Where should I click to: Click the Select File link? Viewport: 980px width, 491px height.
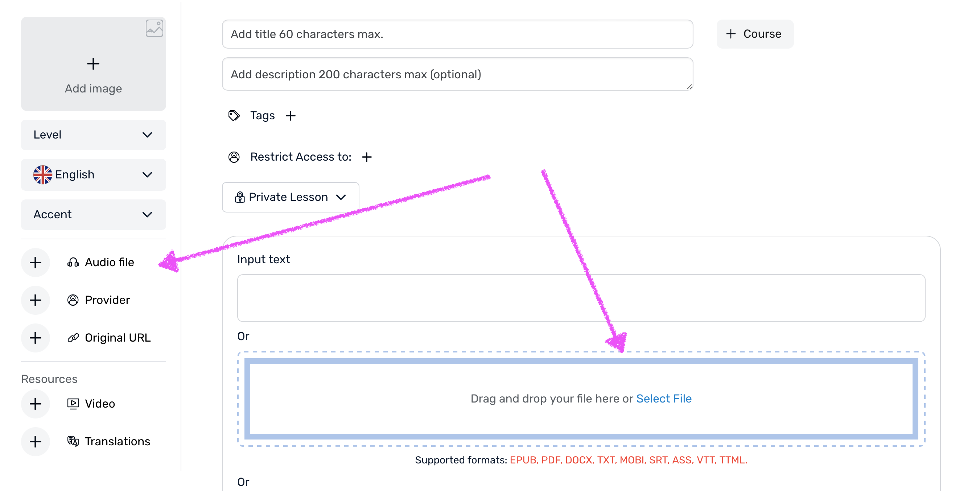(664, 398)
